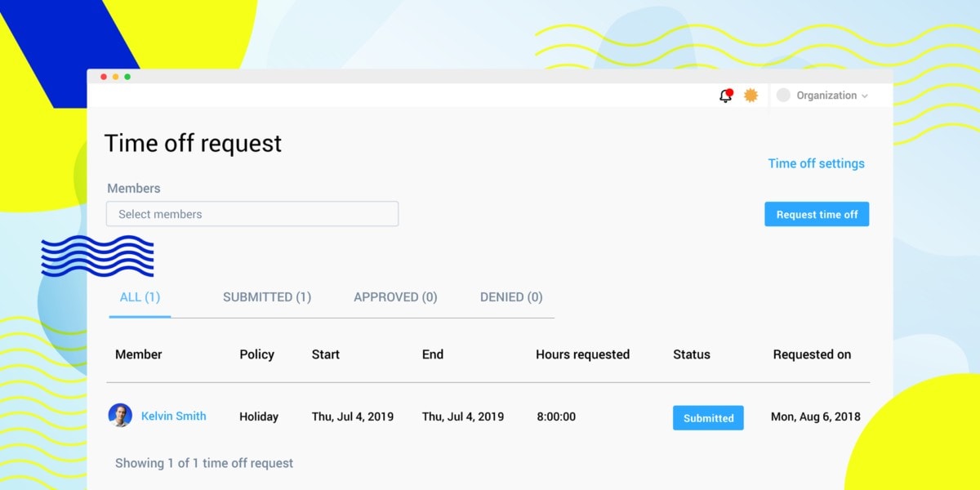The image size is (980, 490).
Task: View the red dot on the traffic lights
Action: point(103,76)
